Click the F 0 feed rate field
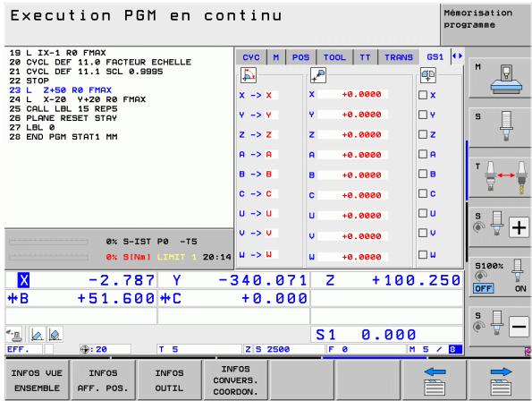The height and width of the screenshot is (401, 532). (x=367, y=349)
